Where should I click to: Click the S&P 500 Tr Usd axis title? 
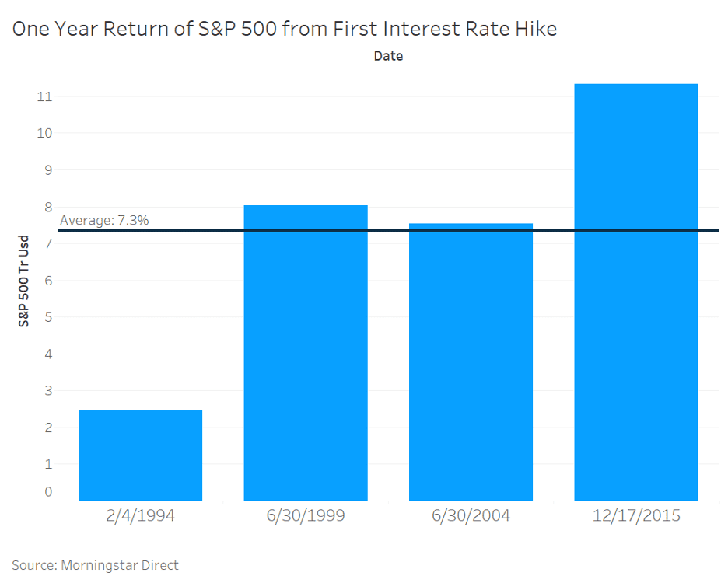24,281
